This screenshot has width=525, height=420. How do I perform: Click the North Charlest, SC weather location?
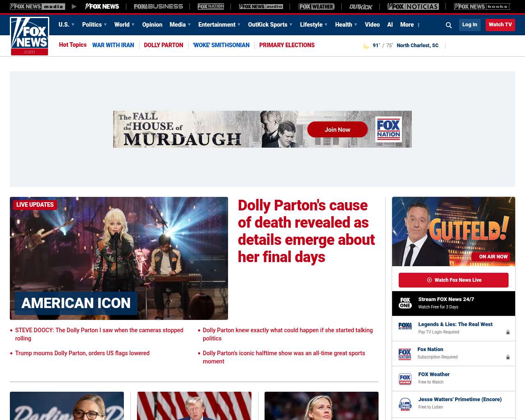pyautogui.click(x=418, y=46)
